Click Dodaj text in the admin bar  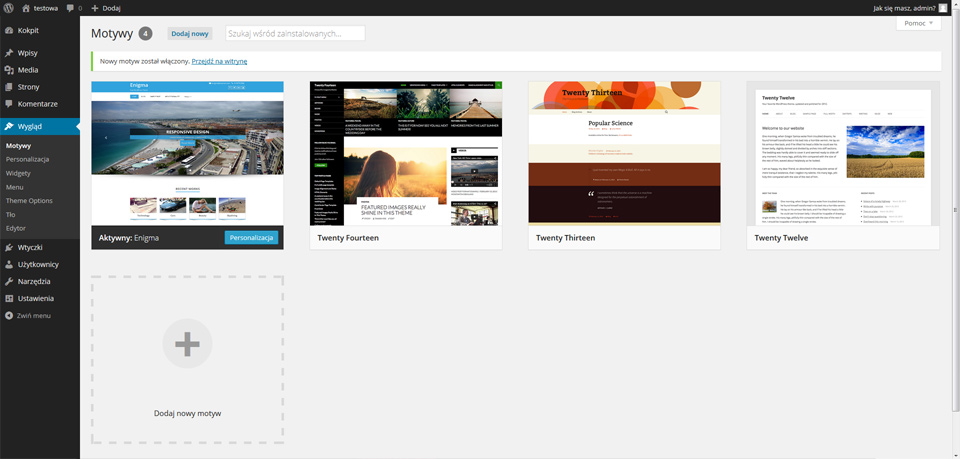[111, 9]
